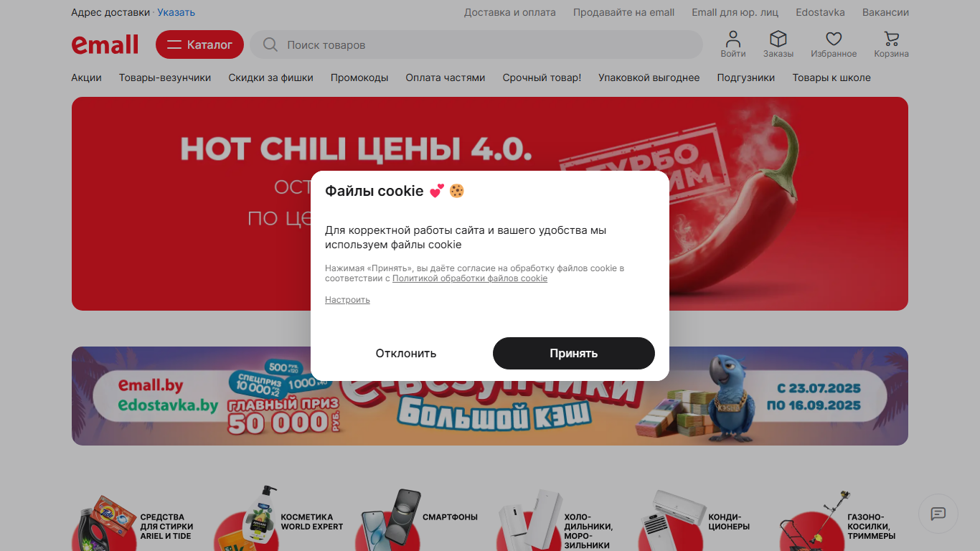This screenshot has width=980, height=551.
Task: Click the magnifier icon in search bar
Action: [270, 44]
